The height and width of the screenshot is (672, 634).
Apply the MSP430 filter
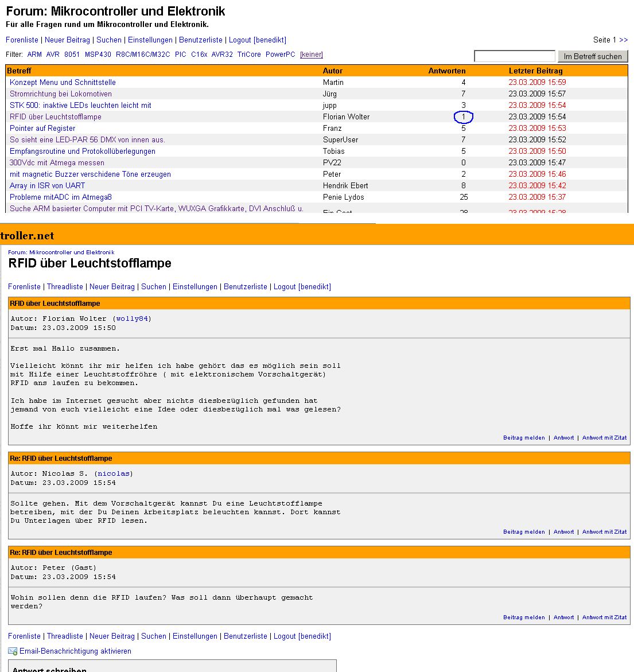pyautogui.click(x=98, y=55)
